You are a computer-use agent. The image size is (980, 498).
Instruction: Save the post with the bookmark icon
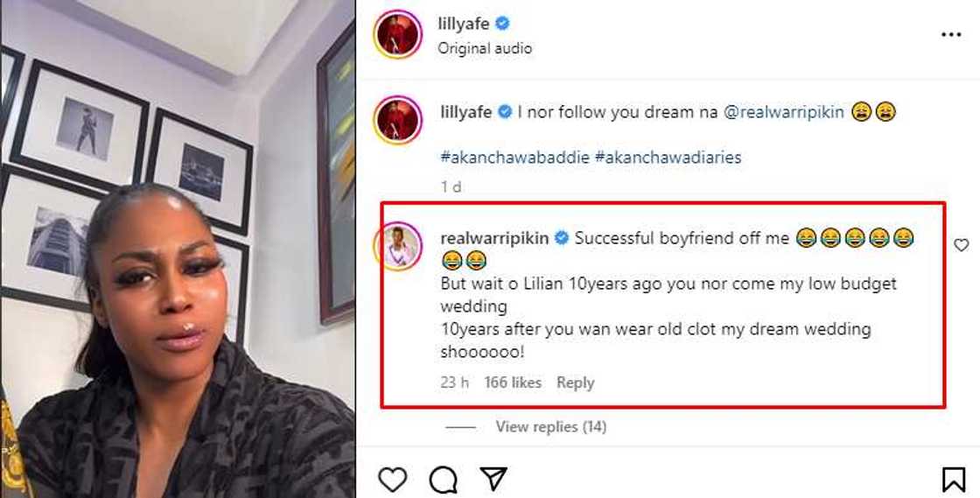pos(953,479)
